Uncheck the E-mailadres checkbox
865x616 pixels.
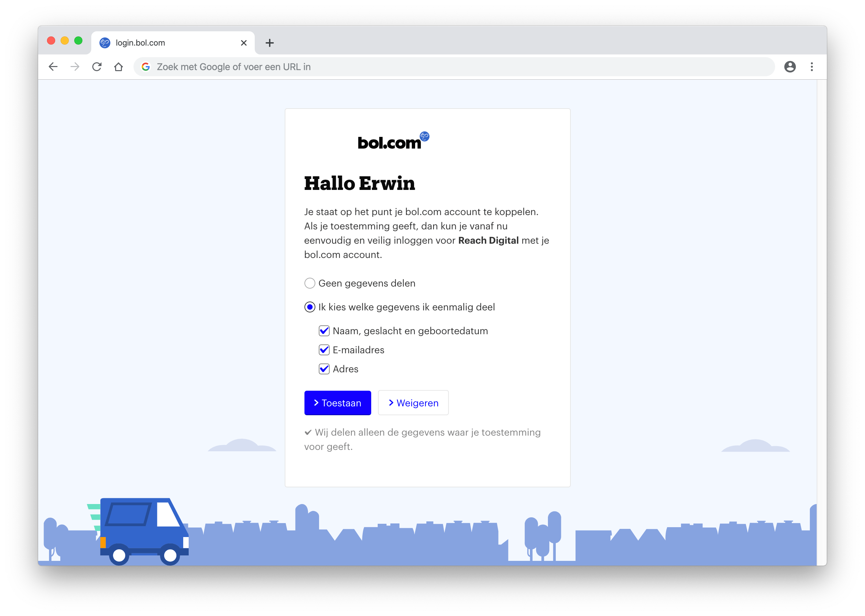click(x=324, y=350)
